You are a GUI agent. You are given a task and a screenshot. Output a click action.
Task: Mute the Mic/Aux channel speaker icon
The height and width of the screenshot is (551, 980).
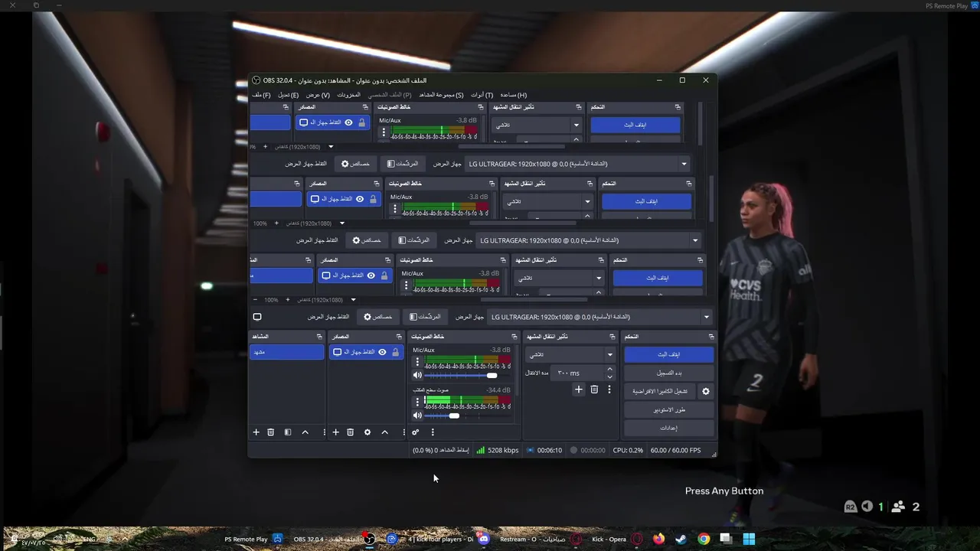417,375
